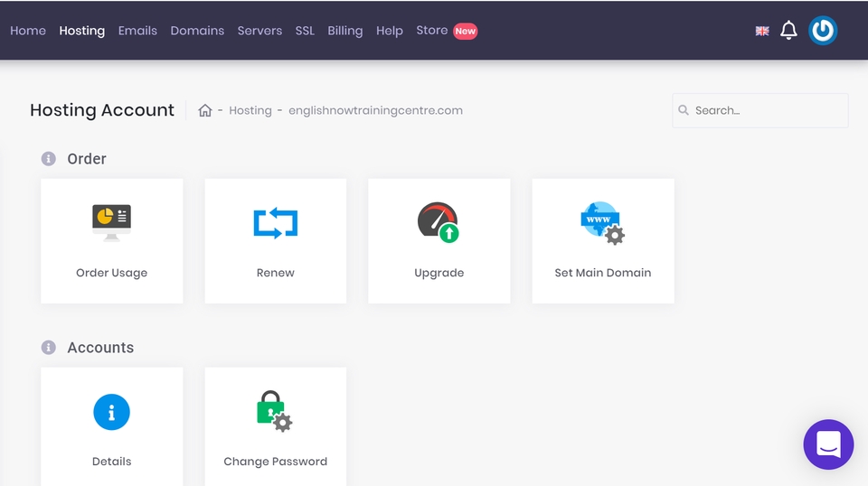
Task: Open the Help menu
Action: [389, 31]
